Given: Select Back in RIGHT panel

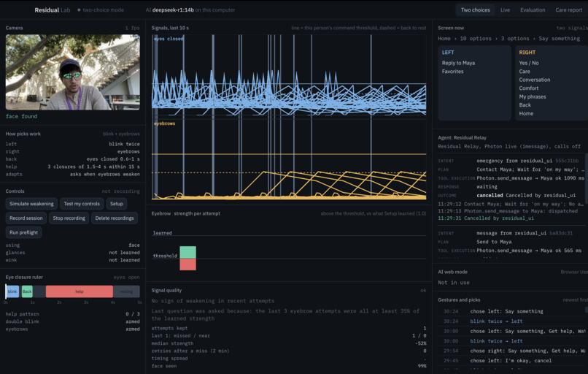Looking at the screenshot, I should pos(525,105).
